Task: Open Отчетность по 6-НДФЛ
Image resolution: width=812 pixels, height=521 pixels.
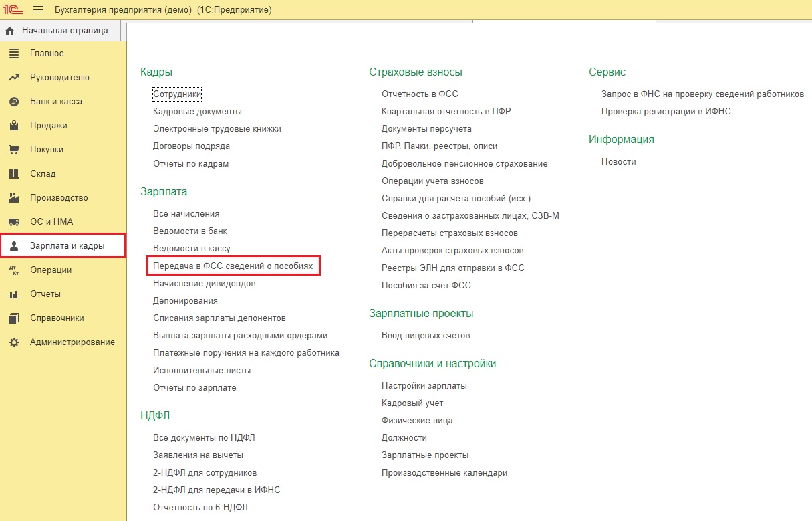Action: [x=200, y=508]
